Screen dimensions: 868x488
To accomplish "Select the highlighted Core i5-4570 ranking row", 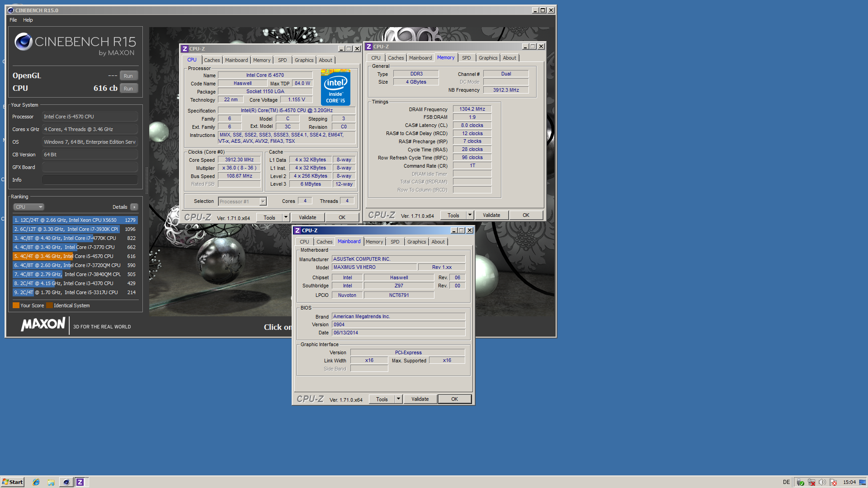I will click(75, 256).
